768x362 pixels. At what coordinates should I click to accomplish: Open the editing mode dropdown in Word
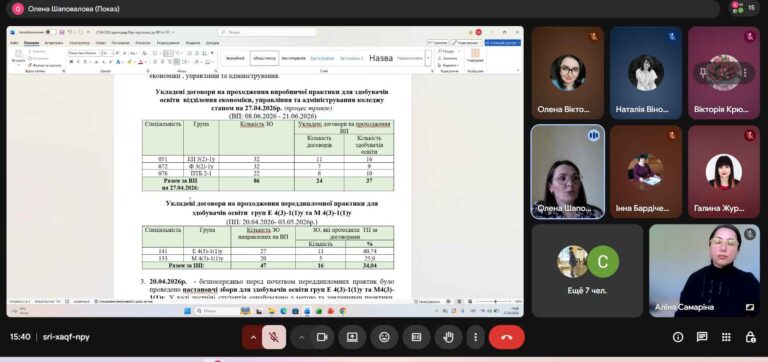point(467,43)
